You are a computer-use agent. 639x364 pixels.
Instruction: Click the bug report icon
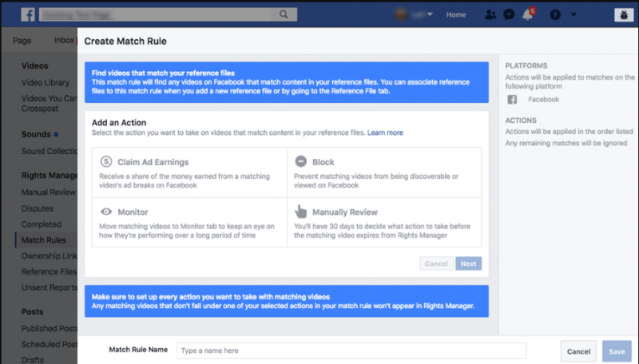(624, 15)
